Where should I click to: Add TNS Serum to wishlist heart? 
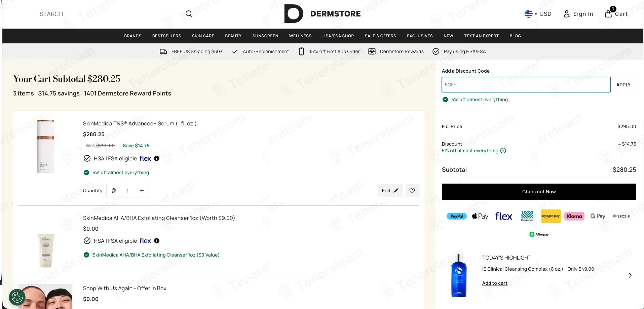pos(412,191)
